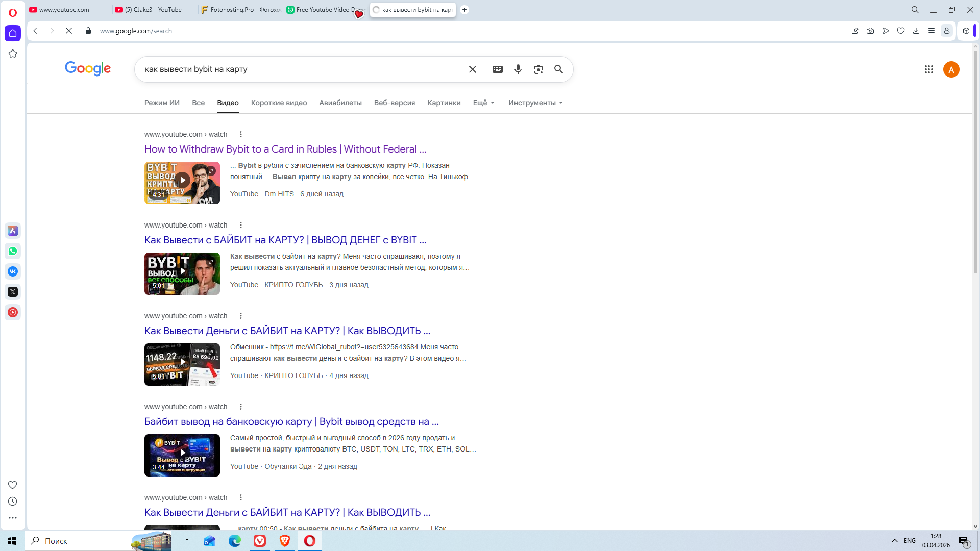The image size is (980, 551).
Task: Switch to CJake3 - YouTube browser tab
Action: tap(153, 10)
